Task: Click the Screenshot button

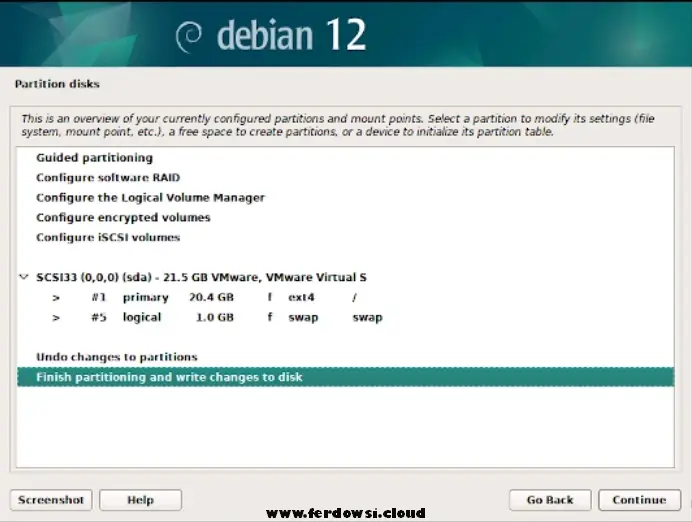Action: (x=51, y=500)
